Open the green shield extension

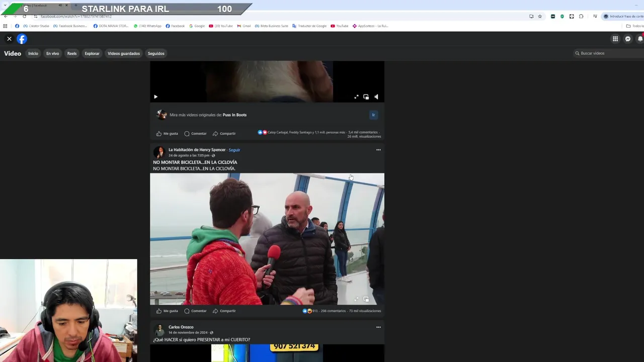(x=562, y=17)
